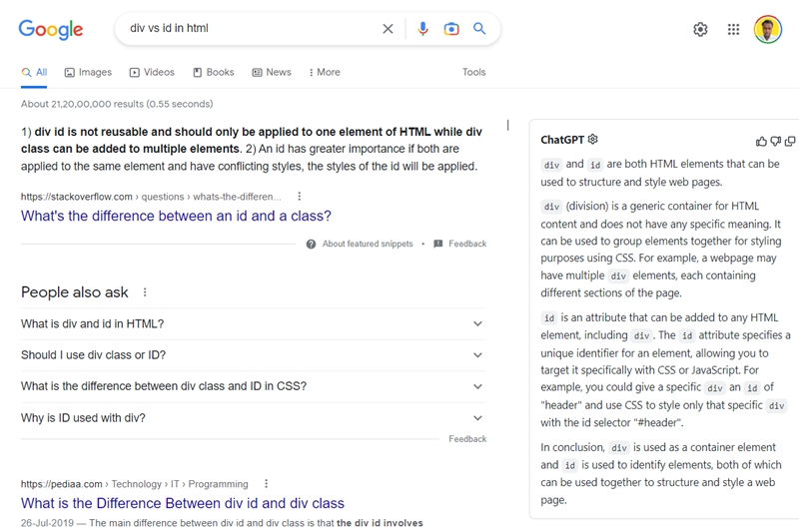Viewport: 799px width, 532px height.
Task: Copy the ChatGPT answer
Action: 790,142
